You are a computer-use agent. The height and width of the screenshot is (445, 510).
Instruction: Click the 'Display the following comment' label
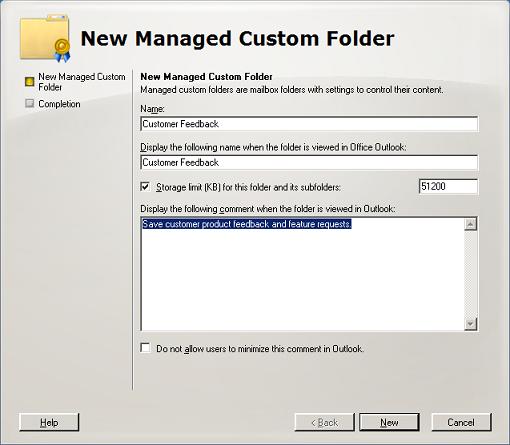point(268,209)
